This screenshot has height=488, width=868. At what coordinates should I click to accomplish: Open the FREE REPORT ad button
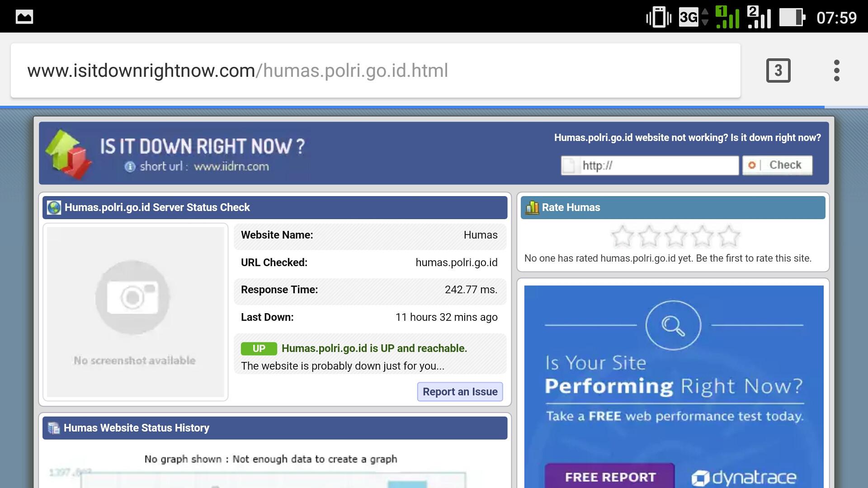pos(609,477)
